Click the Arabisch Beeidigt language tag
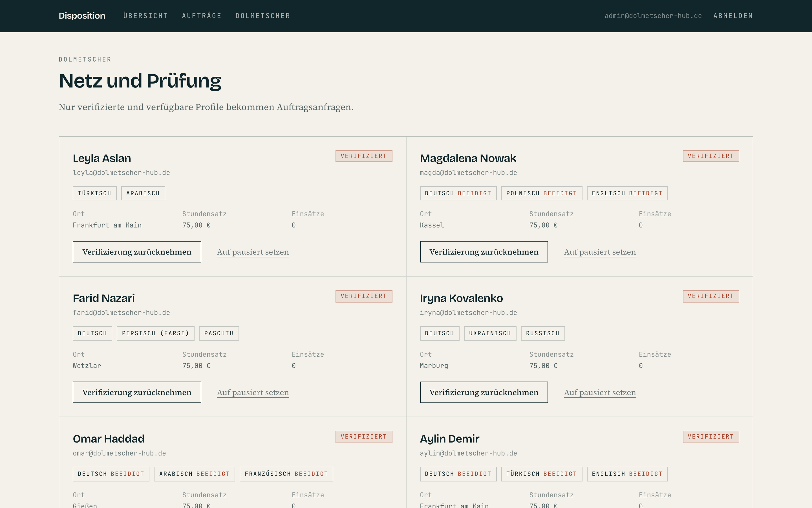The image size is (812, 508). tap(194, 474)
